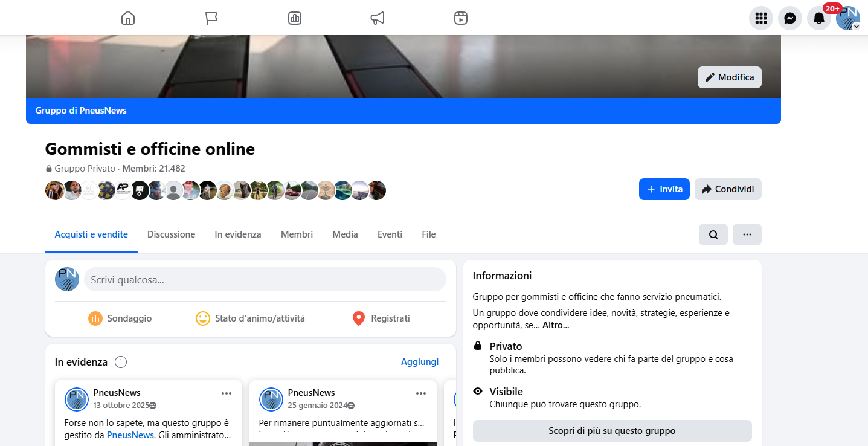
Task: Open the apps grid menu icon
Action: (761, 18)
